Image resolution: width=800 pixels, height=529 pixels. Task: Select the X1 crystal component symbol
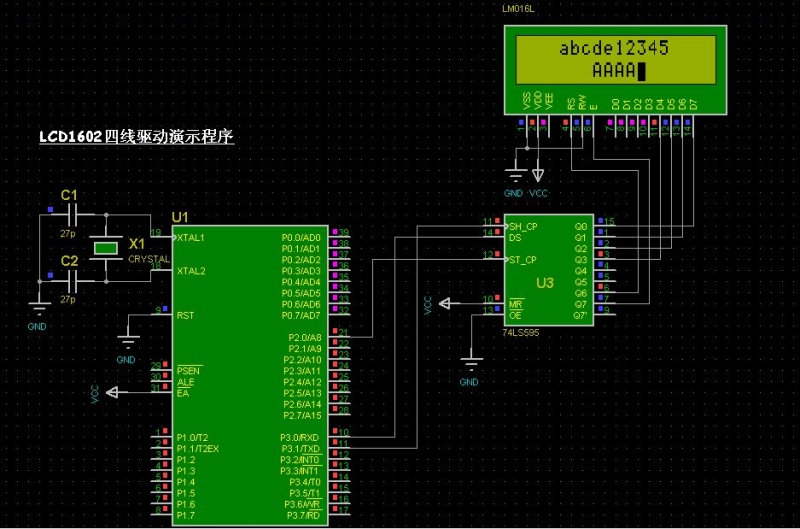point(106,248)
